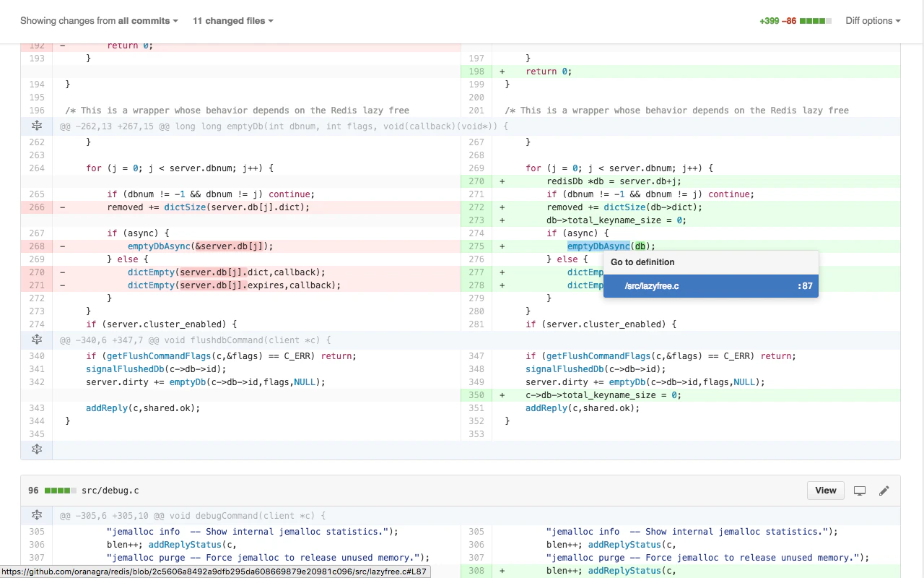Edit src/debug.c using the pencil icon
924x578 pixels.
click(884, 490)
